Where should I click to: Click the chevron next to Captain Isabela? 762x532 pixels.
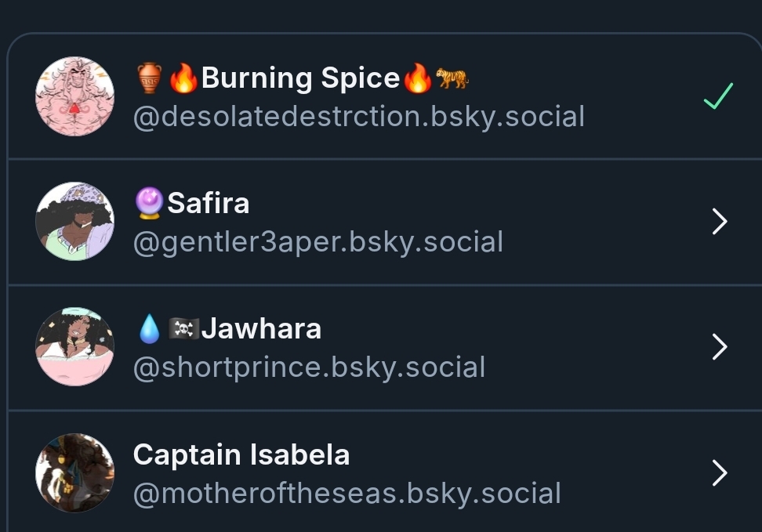point(720,473)
